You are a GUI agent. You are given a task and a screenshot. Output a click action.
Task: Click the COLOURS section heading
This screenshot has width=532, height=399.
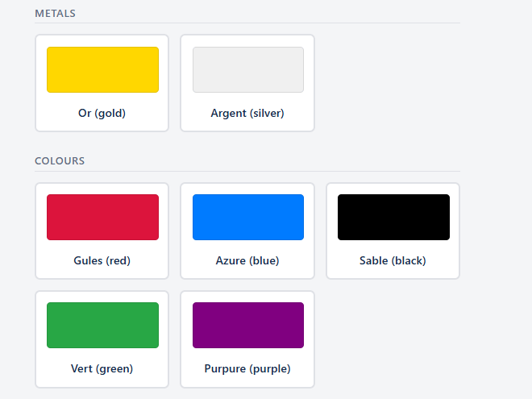pyautogui.click(x=60, y=161)
